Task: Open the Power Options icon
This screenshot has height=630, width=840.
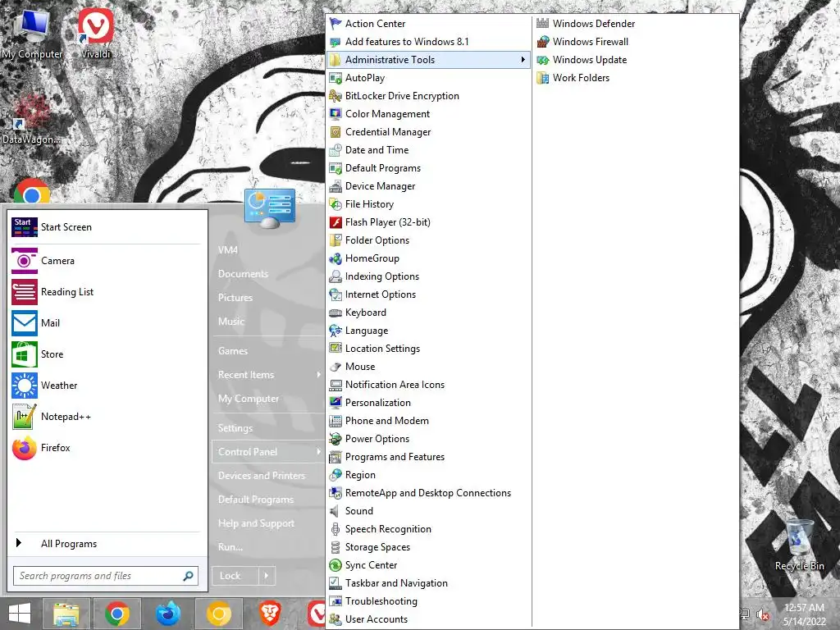Action: pos(336,439)
